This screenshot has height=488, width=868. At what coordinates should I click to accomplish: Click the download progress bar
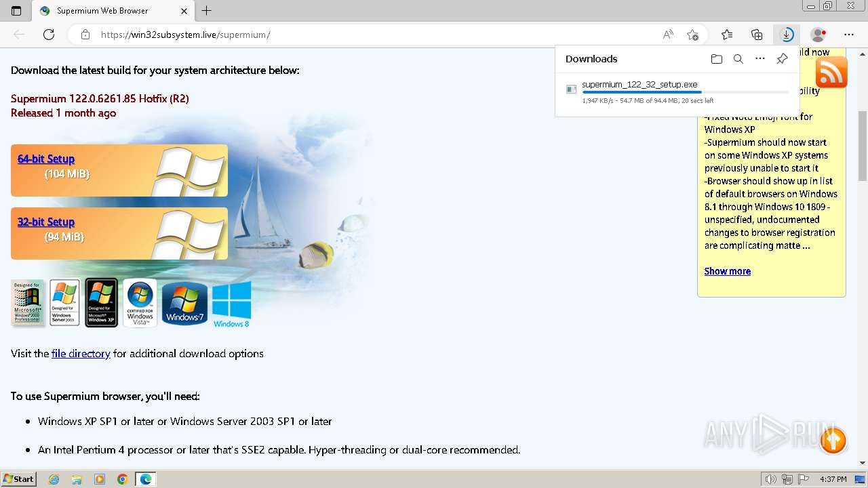[685, 92]
